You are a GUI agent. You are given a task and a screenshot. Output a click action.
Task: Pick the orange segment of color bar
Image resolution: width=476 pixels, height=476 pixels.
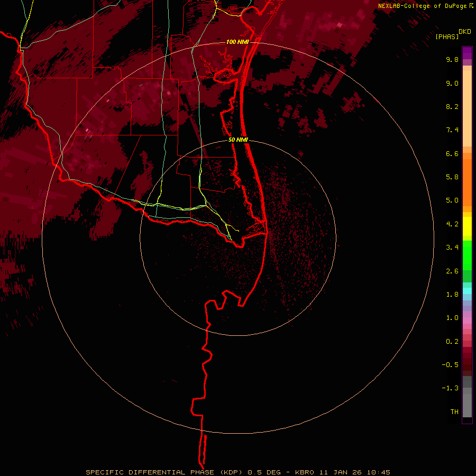coord(467,183)
